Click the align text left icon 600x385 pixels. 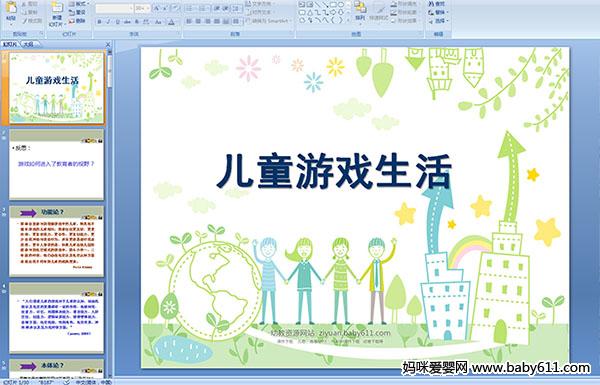coord(189,21)
